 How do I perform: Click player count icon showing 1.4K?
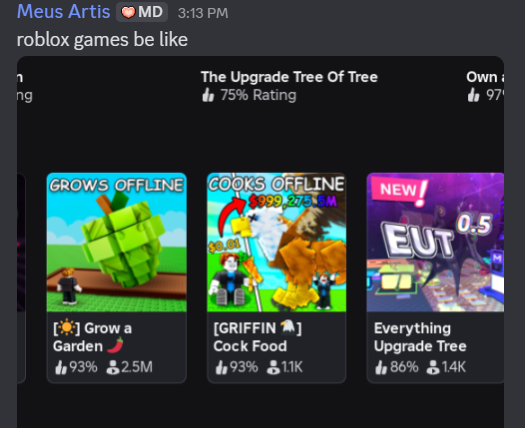click(433, 367)
